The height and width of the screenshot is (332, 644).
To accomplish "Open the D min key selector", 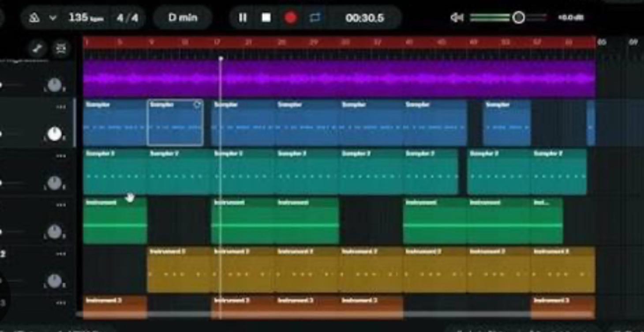I will click(182, 18).
